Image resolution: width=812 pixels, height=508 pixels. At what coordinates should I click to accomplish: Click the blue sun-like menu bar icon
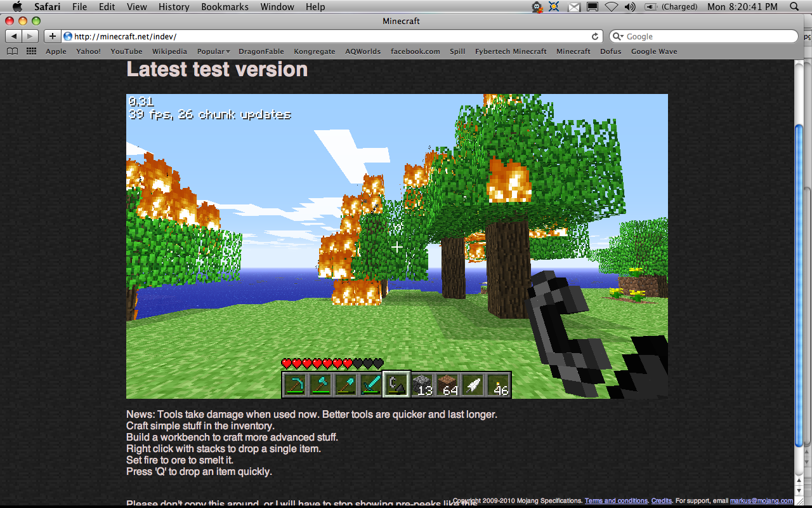pos(554,7)
